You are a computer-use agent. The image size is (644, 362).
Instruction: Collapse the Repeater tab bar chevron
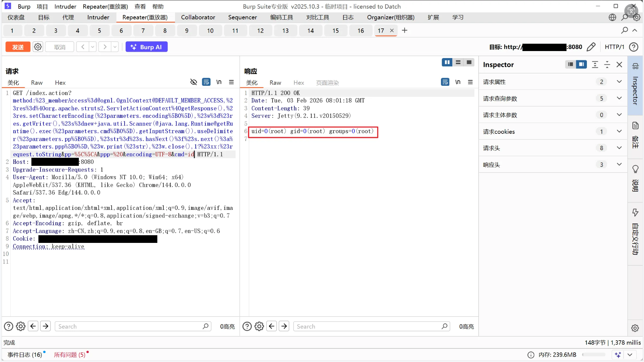(635, 30)
